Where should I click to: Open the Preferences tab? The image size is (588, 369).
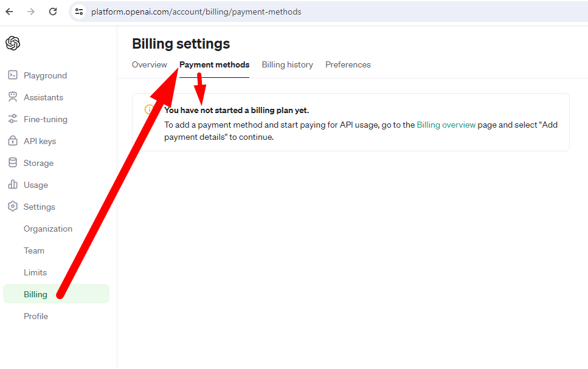click(x=348, y=64)
